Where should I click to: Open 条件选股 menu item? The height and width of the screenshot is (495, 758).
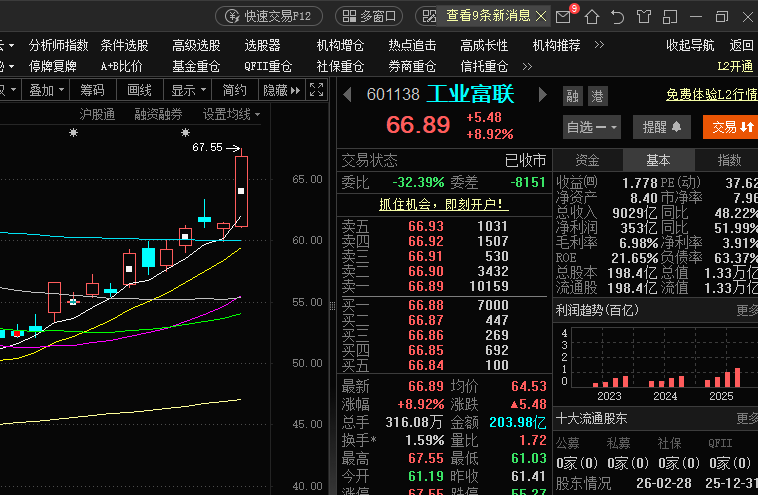[x=124, y=45]
